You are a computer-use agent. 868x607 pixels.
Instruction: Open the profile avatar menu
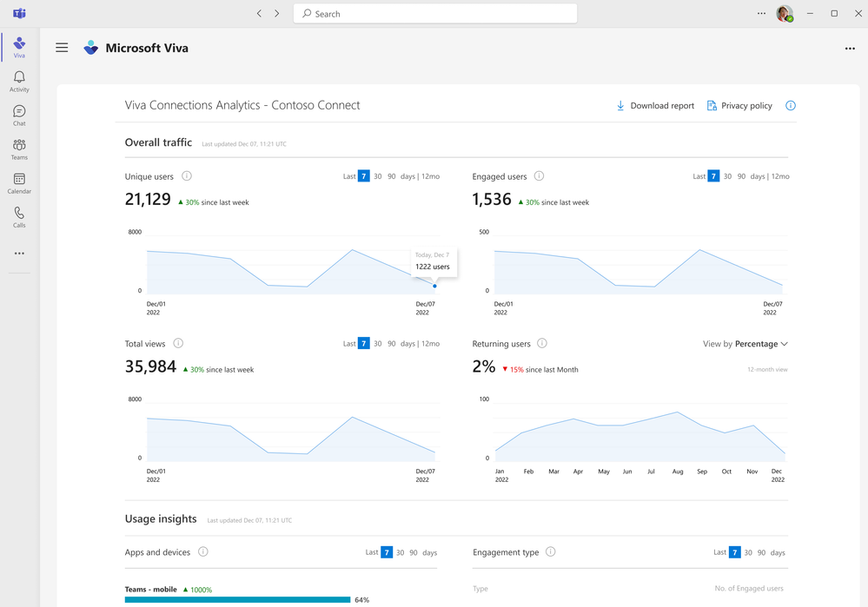tap(785, 14)
